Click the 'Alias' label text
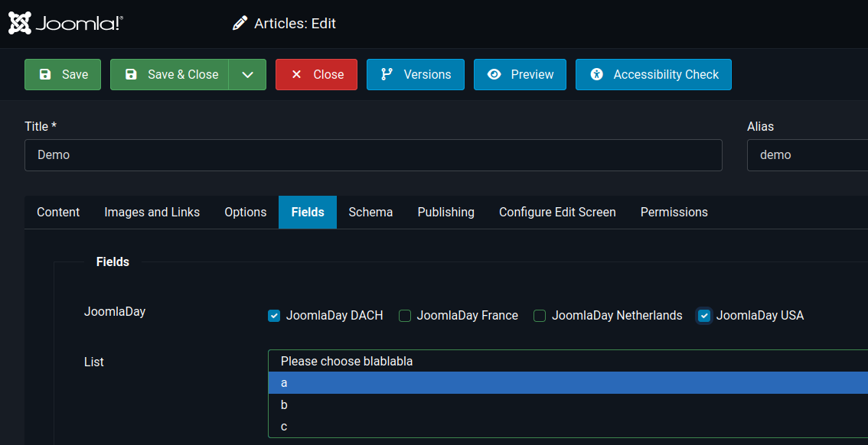 pyautogui.click(x=761, y=127)
